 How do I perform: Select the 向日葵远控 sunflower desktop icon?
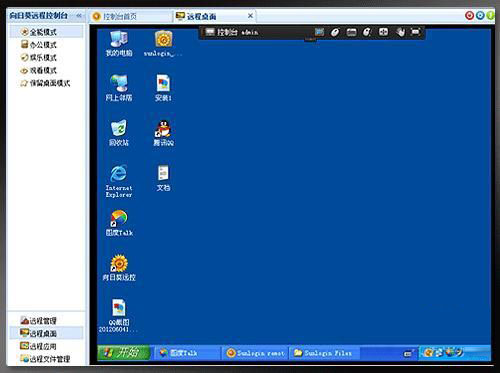(119, 268)
